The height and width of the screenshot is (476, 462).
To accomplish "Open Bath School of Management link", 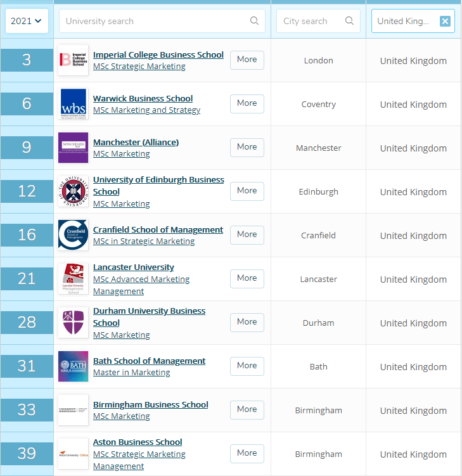I will click(x=149, y=361).
